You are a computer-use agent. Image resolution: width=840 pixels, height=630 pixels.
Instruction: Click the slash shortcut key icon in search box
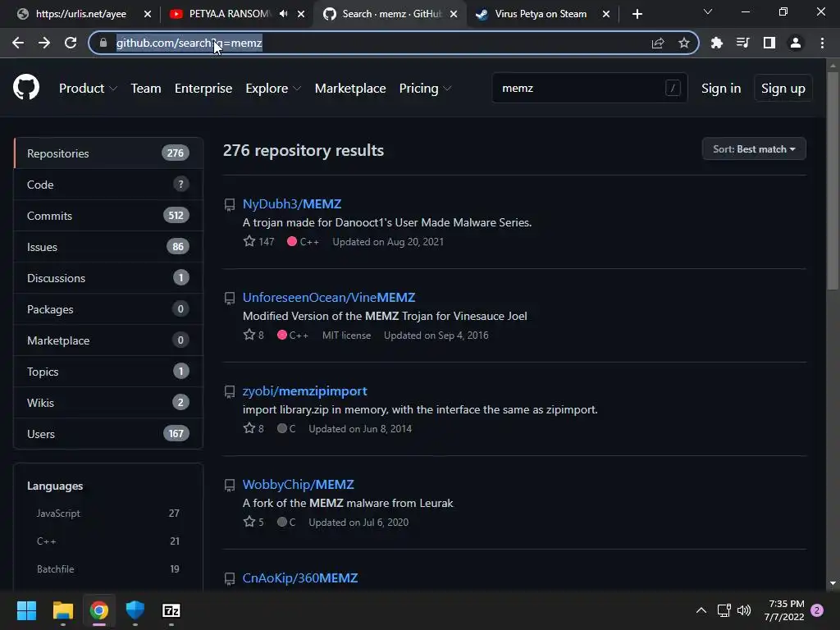pyautogui.click(x=673, y=88)
